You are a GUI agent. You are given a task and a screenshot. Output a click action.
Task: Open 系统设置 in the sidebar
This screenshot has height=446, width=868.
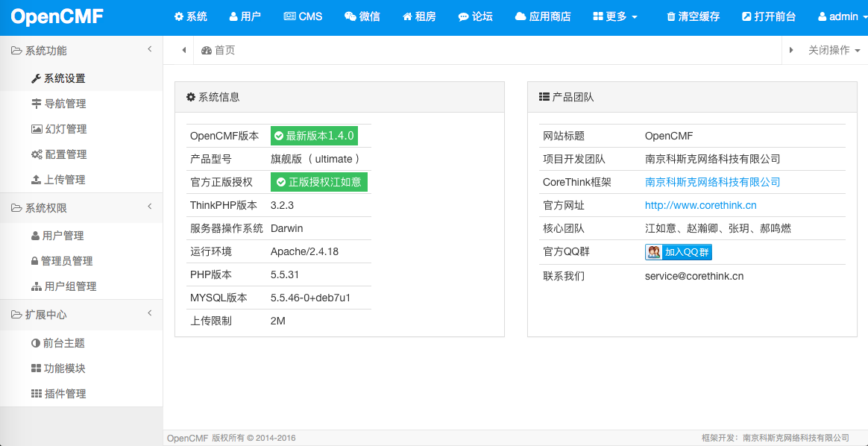81,78
